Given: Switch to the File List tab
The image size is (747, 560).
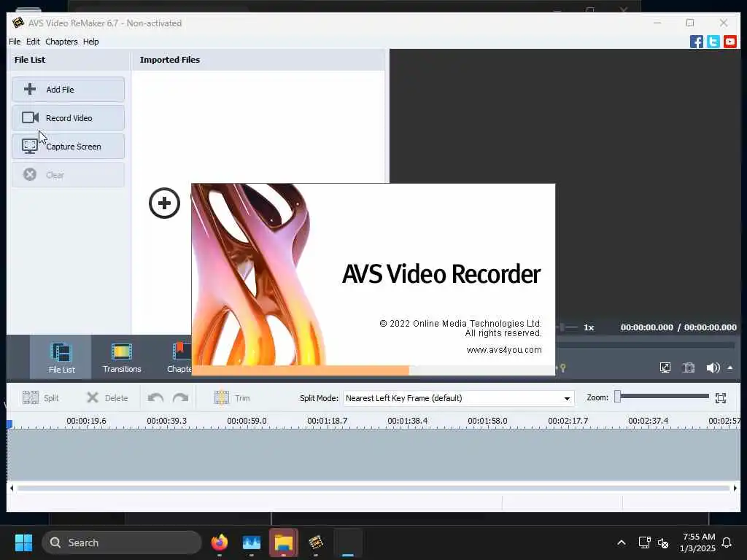Looking at the screenshot, I should (x=61, y=357).
